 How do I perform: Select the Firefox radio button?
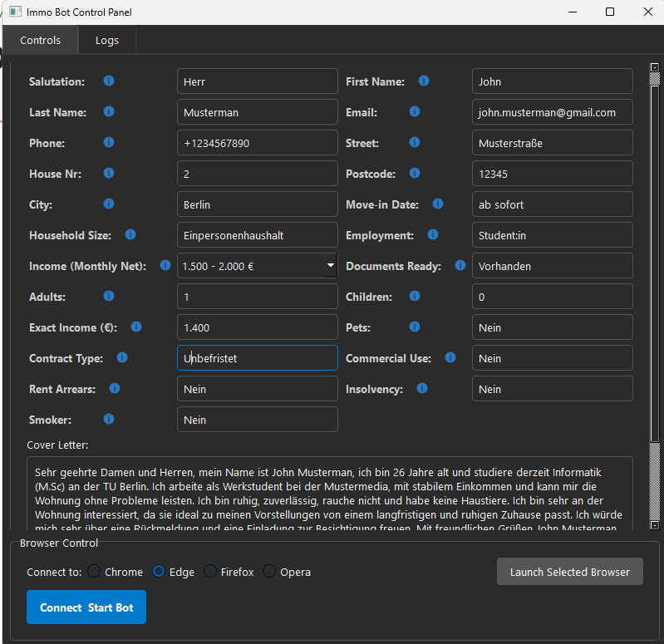coord(210,572)
